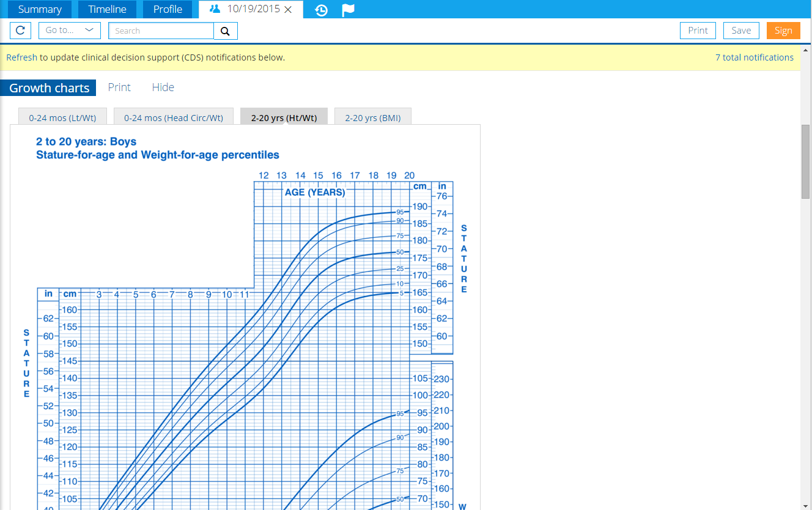The width and height of the screenshot is (812, 510).
Task: Click the flag icon in the tab bar
Action: tap(348, 10)
